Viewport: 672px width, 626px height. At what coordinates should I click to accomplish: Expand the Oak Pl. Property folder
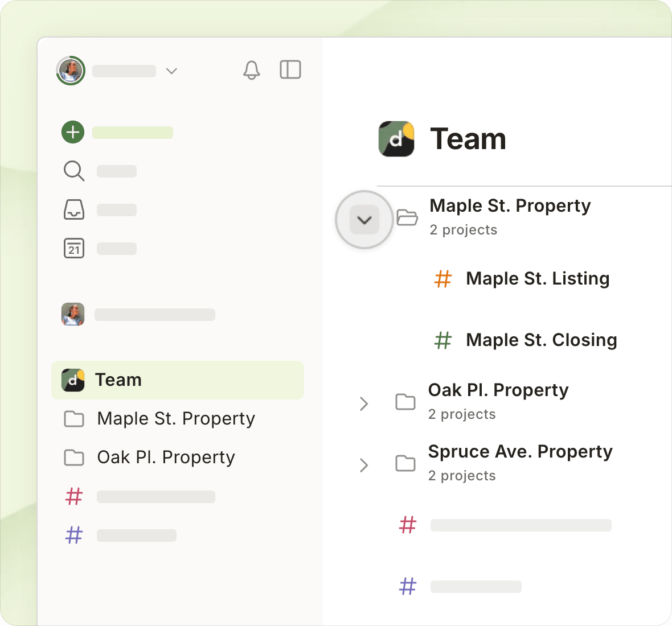(x=364, y=404)
